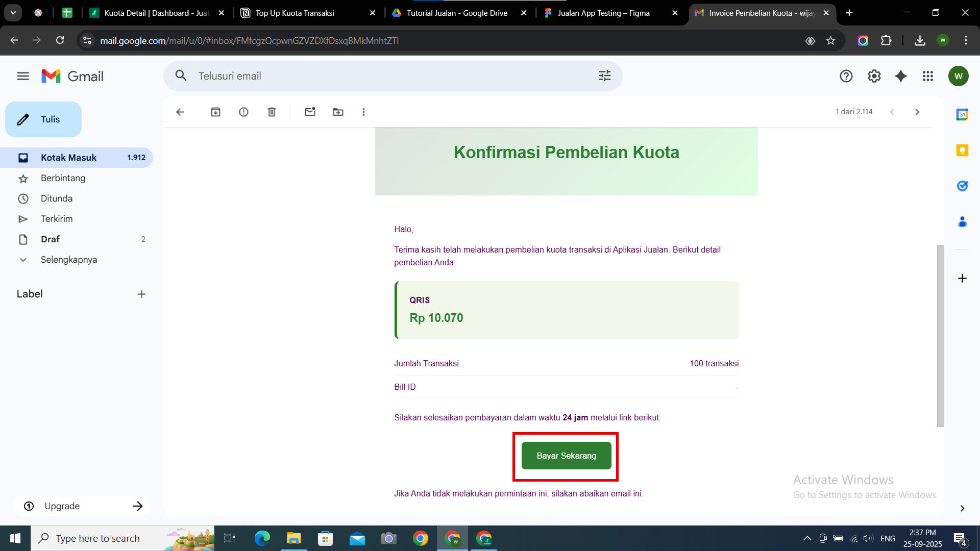Screen dimensions: 980x551
Task: Open the Move to folder icon
Action: [338, 112]
